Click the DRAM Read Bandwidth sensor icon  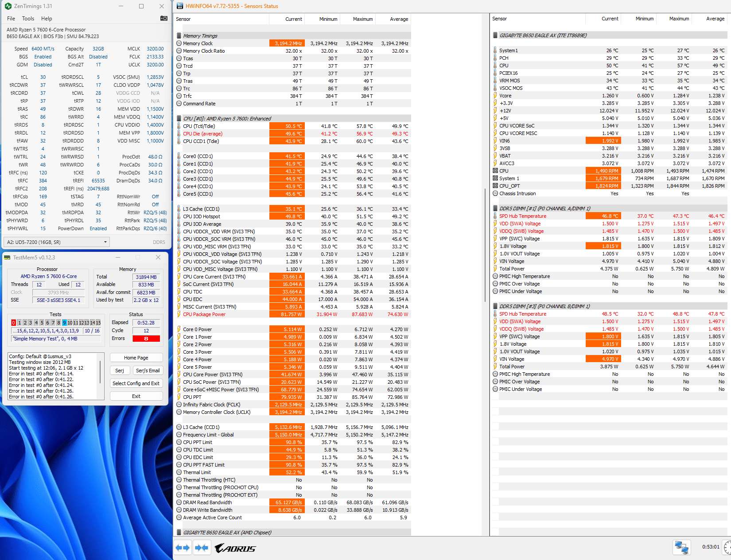[179, 502]
